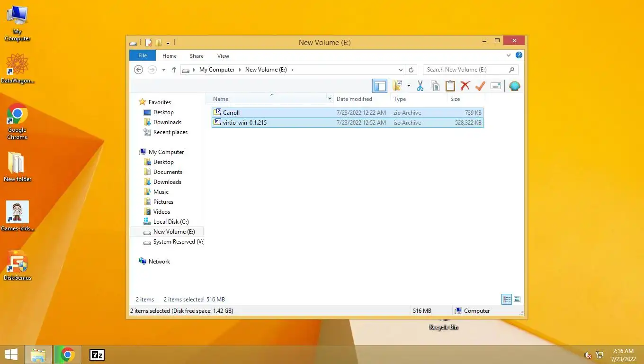Click the network tray icon

point(599,355)
